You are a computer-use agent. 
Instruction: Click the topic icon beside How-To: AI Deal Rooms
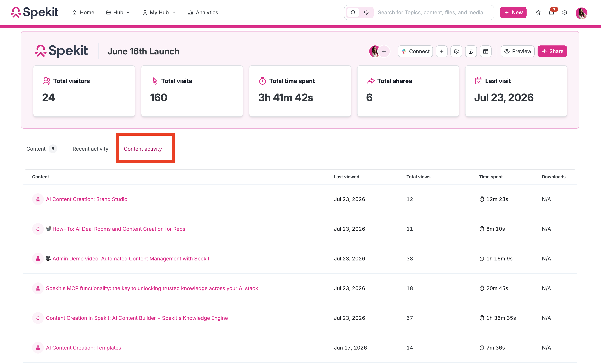[38, 229]
